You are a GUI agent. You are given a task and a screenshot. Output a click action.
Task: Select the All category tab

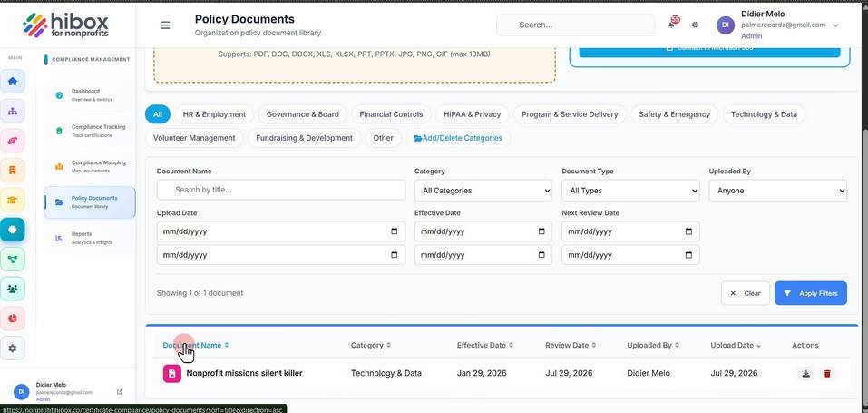pyautogui.click(x=158, y=114)
